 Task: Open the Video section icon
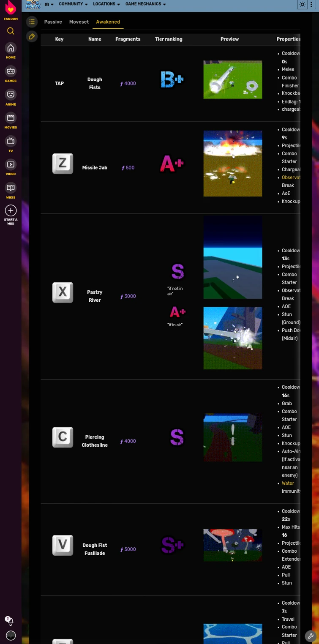point(11,164)
